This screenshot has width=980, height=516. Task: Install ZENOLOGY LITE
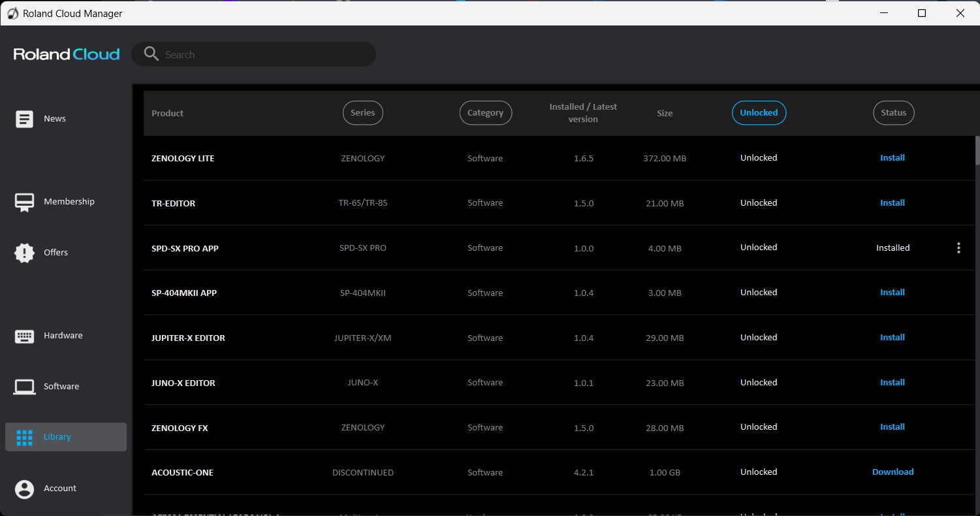coord(892,158)
